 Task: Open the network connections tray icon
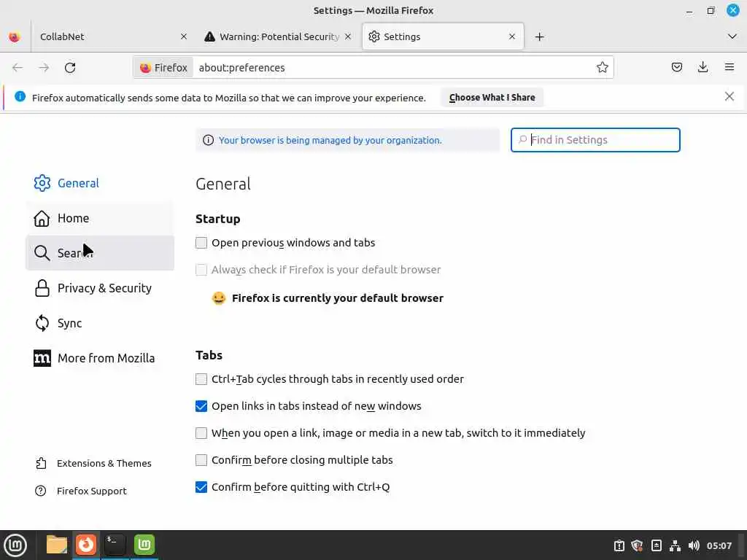(x=675, y=545)
